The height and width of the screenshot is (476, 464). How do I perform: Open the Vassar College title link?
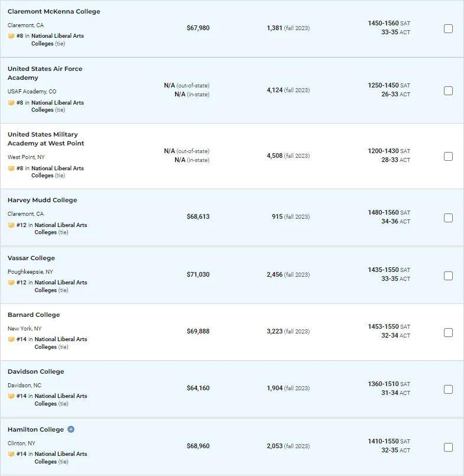(x=31, y=258)
